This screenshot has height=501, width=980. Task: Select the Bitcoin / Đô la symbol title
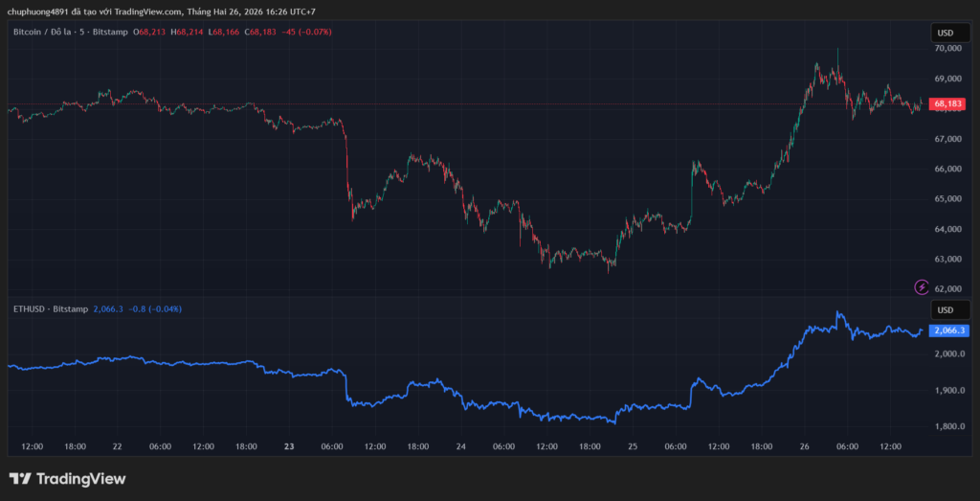click(71, 32)
